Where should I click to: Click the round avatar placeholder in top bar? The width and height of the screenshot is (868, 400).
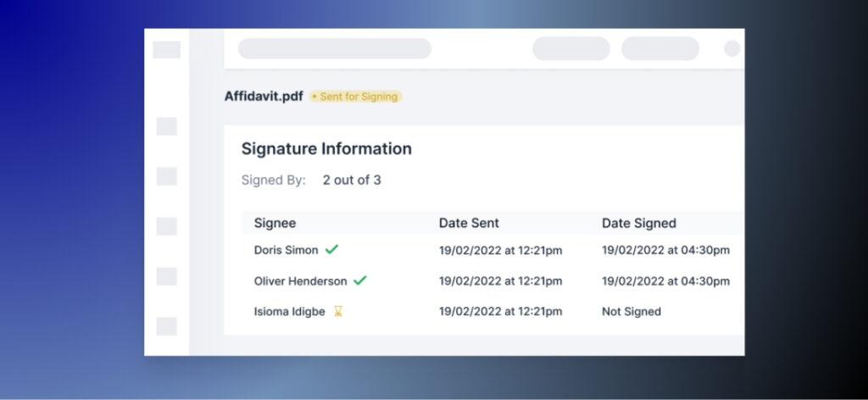click(x=732, y=48)
